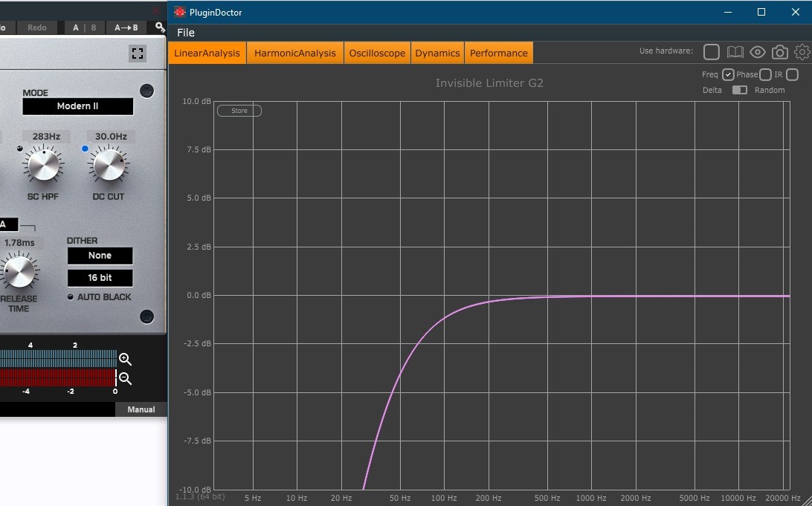Zoom in the limiter gain meter
Image resolution: width=812 pixels, height=506 pixels.
tap(125, 359)
